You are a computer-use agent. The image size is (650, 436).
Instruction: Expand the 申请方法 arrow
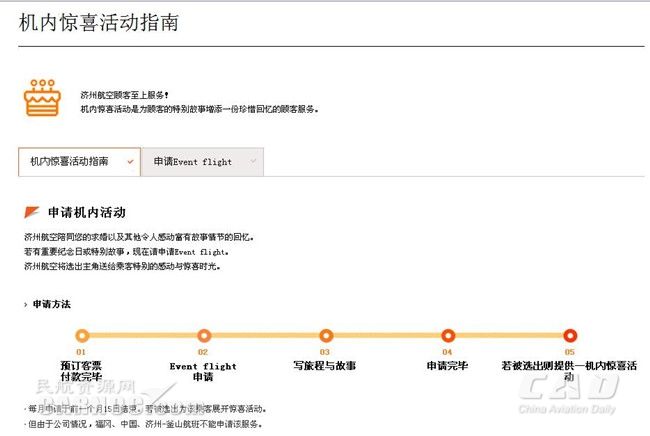pyautogui.click(x=25, y=304)
